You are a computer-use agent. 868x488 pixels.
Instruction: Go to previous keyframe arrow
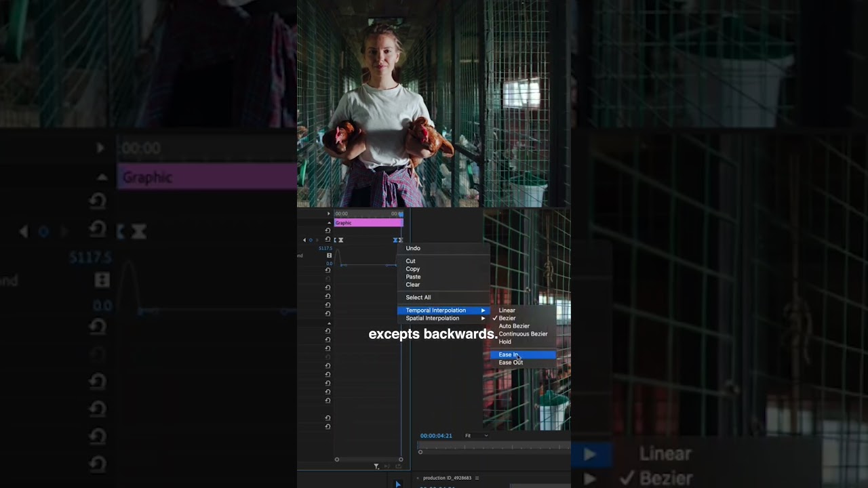point(304,240)
